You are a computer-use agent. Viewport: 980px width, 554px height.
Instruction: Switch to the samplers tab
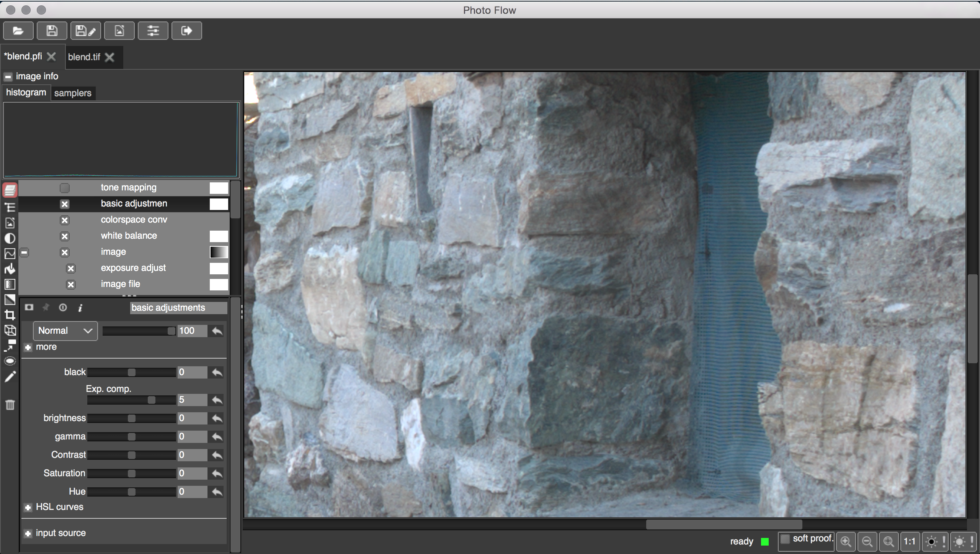[x=73, y=93]
